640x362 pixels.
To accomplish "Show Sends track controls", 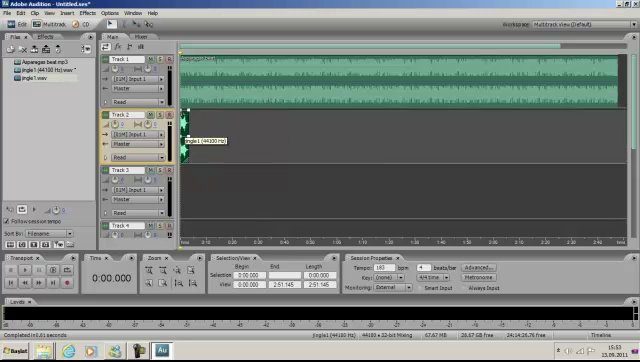I will point(129,47).
